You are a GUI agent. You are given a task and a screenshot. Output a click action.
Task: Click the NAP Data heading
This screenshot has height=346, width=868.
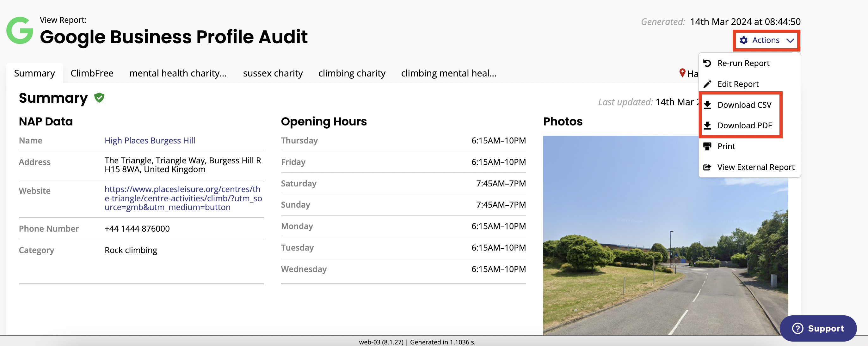[46, 122]
